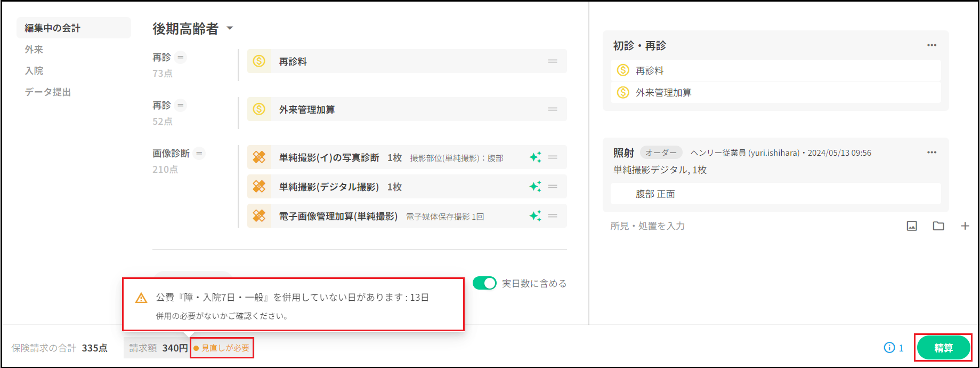Screen dimensions: 980x368
Task: Grab the drag handle on the 外来管理加算 billing row
Action: click(553, 109)
